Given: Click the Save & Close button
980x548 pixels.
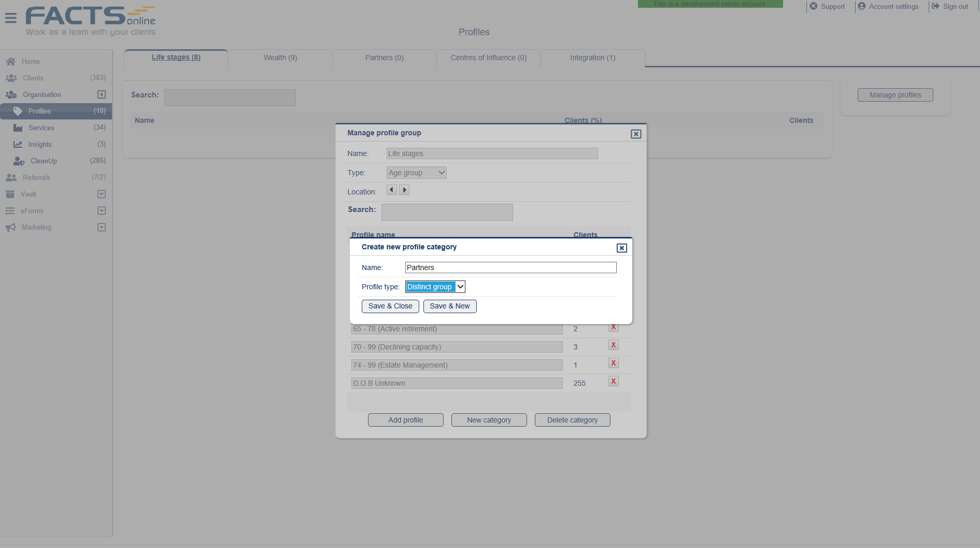Looking at the screenshot, I should coord(390,306).
